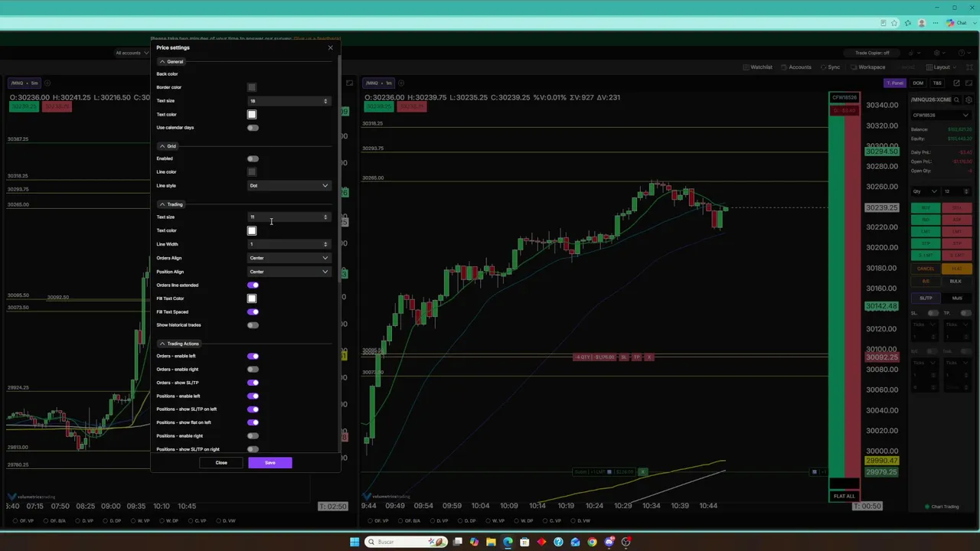The height and width of the screenshot is (551, 980).
Task: Select the T. Panel tab
Action: point(894,83)
